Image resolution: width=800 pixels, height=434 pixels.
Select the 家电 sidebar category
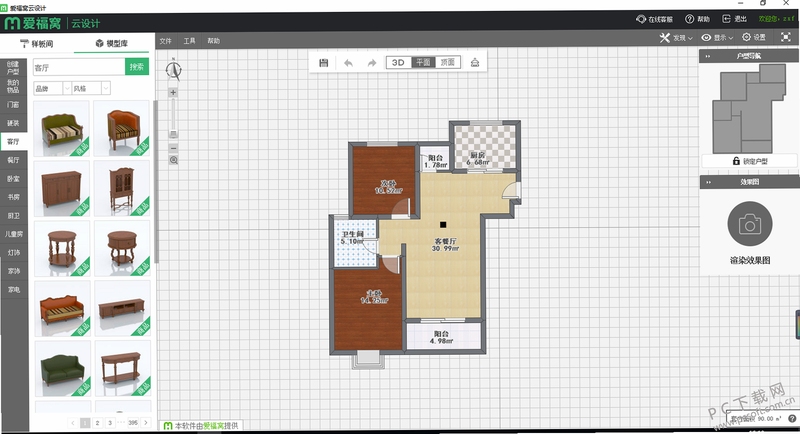13,290
